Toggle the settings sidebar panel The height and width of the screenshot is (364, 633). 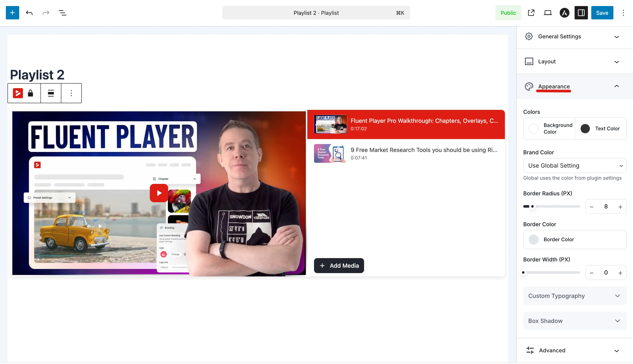pos(581,13)
